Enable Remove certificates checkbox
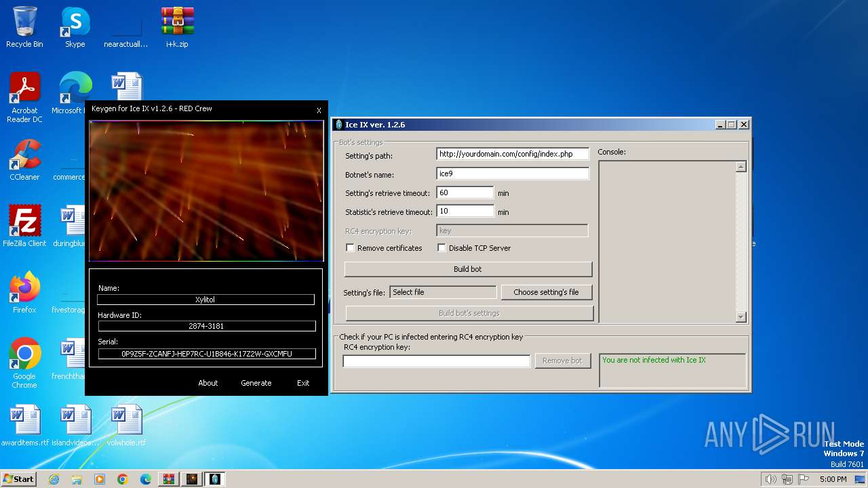Image resolution: width=868 pixels, height=488 pixels. (x=350, y=248)
